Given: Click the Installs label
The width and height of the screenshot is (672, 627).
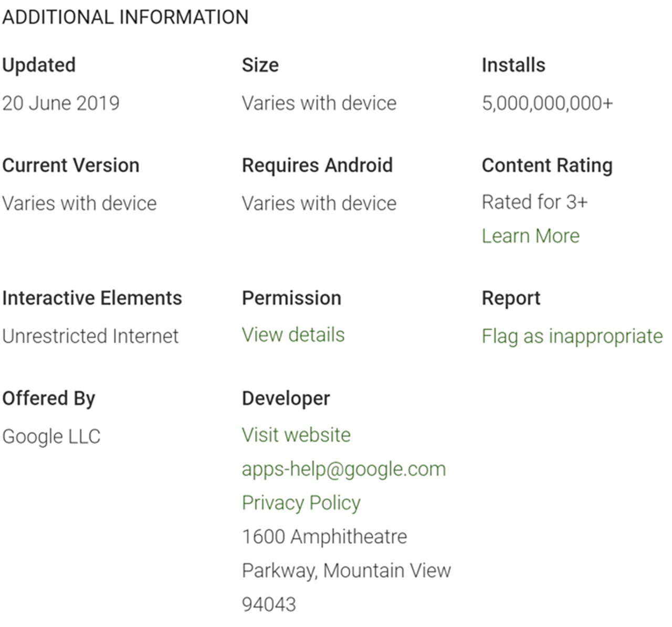Looking at the screenshot, I should [513, 65].
